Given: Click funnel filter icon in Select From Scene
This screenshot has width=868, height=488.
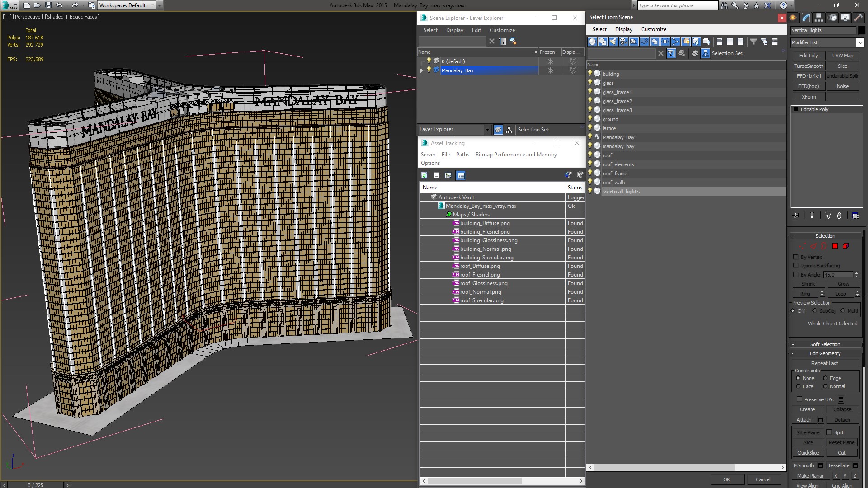Looking at the screenshot, I should pyautogui.click(x=754, y=42).
